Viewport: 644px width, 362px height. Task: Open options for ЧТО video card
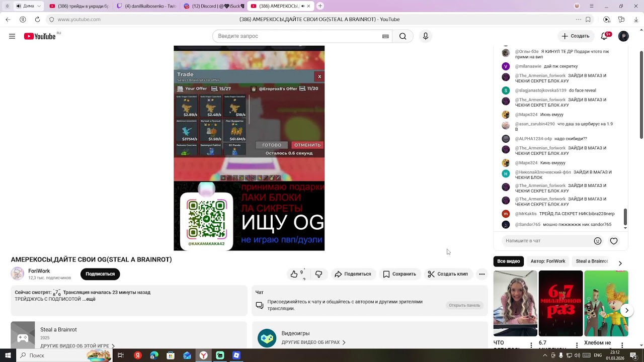(531, 345)
